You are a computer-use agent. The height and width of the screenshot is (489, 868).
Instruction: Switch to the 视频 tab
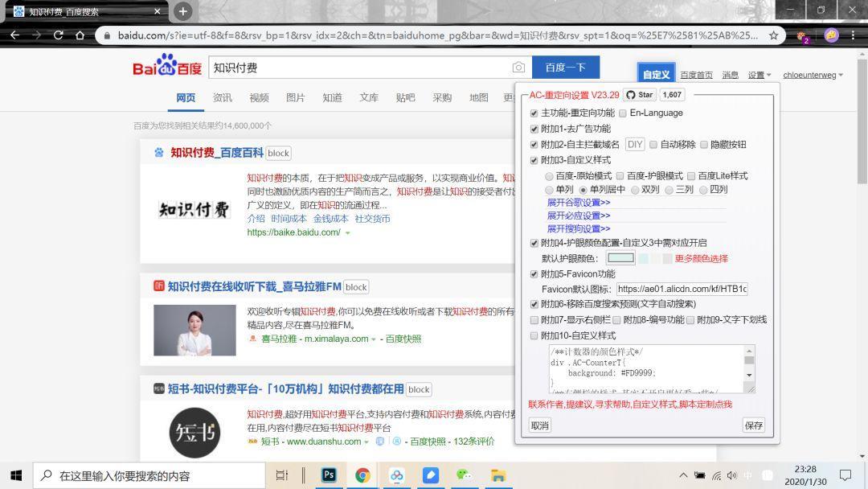pos(258,97)
